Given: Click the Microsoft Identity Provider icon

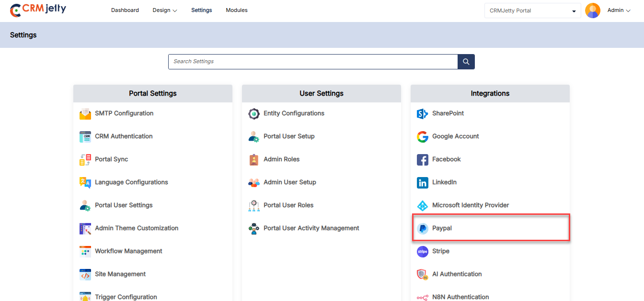Looking at the screenshot, I should click(x=422, y=205).
